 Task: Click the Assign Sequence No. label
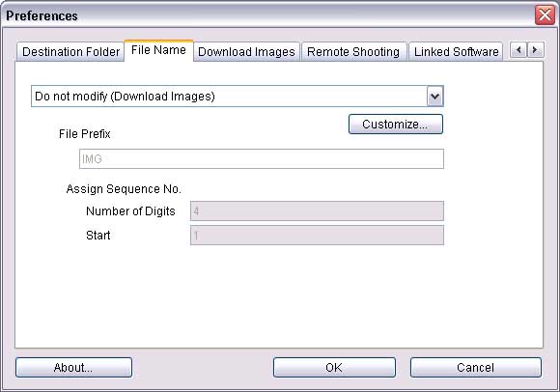124,189
